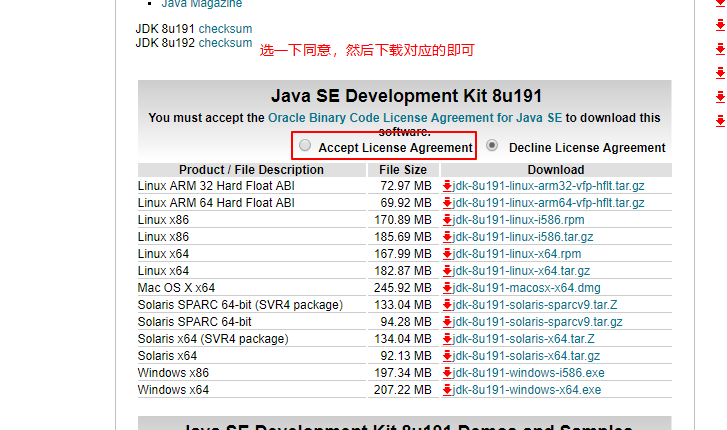
Task: Click download arrow icon for linux-arm32 row
Action: click(447, 186)
